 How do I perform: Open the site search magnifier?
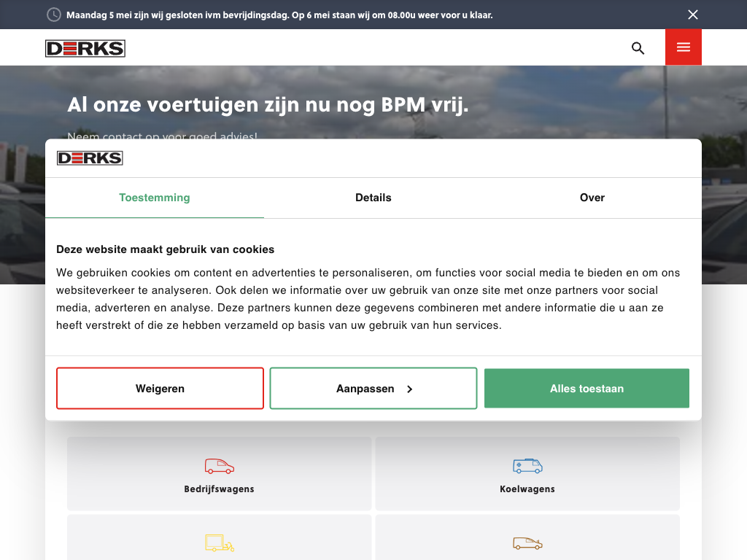point(638,48)
